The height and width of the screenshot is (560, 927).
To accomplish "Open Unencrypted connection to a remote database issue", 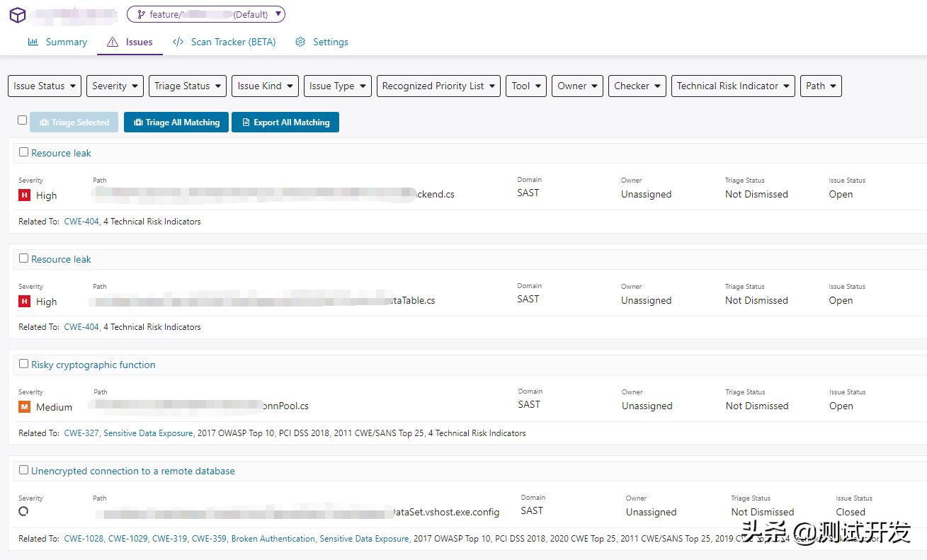I will click(133, 471).
